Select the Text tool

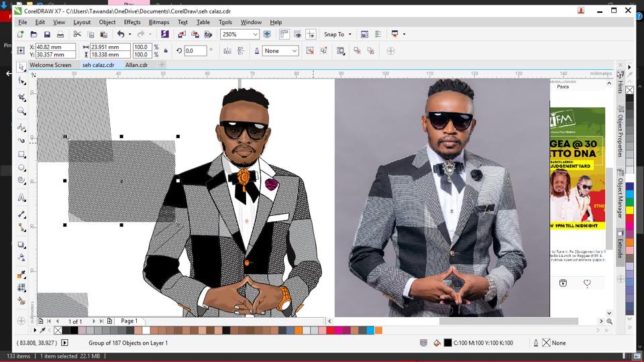(21, 198)
